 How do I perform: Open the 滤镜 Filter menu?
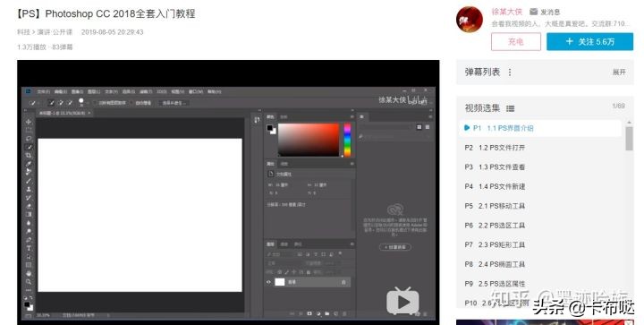point(146,91)
